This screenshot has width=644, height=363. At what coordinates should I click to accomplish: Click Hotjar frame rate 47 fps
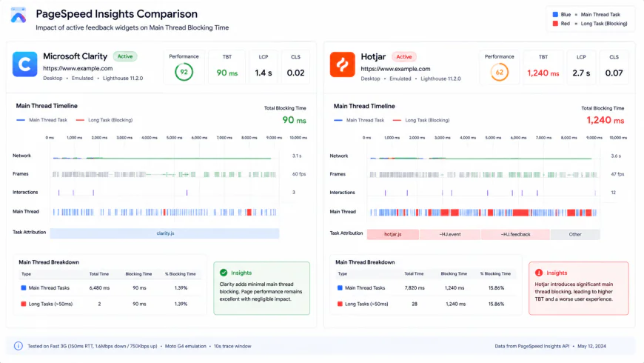pos(617,174)
